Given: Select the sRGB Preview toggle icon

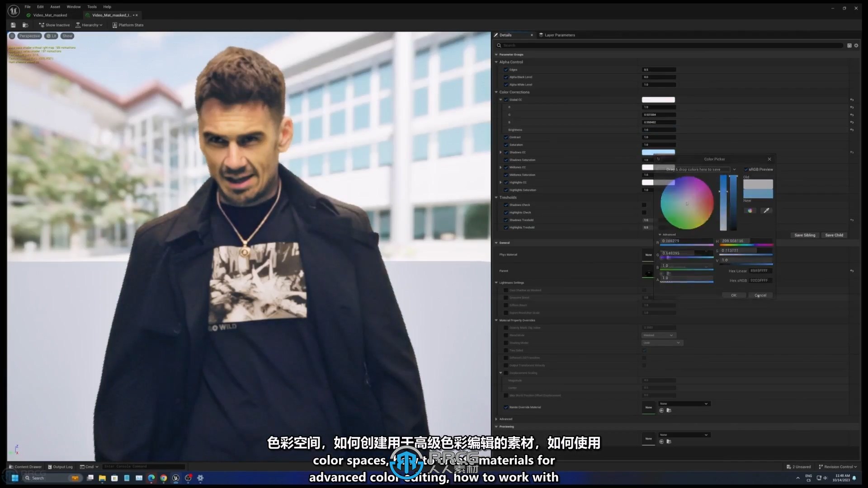Looking at the screenshot, I should pyautogui.click(x=745, y=169).
